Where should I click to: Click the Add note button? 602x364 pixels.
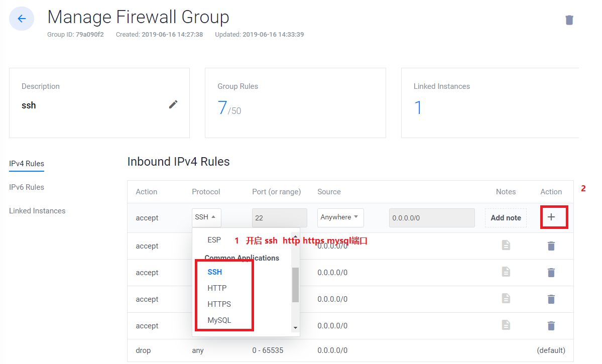coord(506,218)
